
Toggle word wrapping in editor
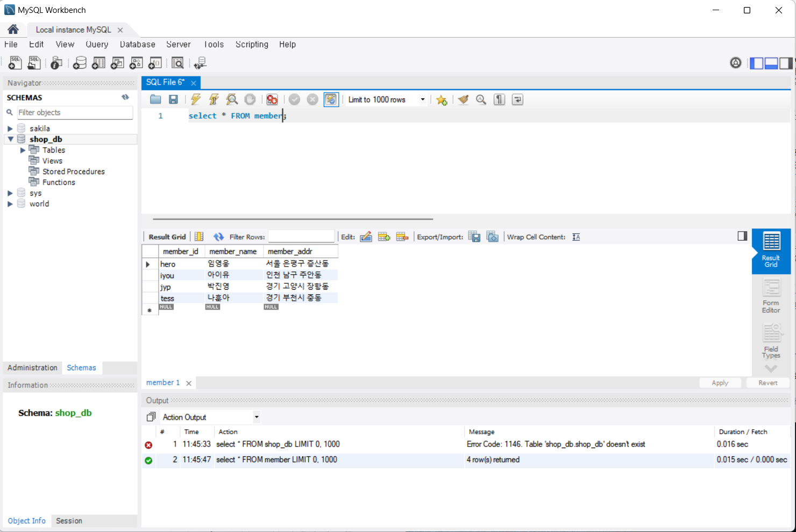click(517, 99)
